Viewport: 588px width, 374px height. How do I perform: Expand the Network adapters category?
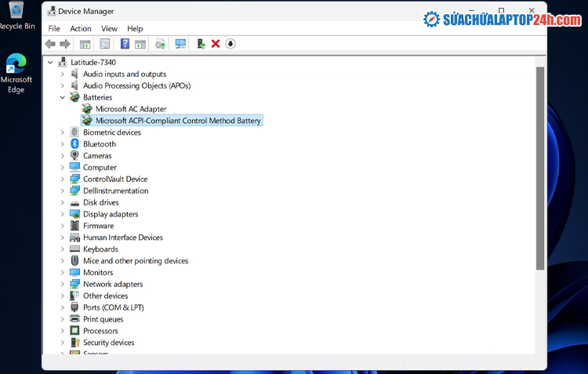[62, 285]
